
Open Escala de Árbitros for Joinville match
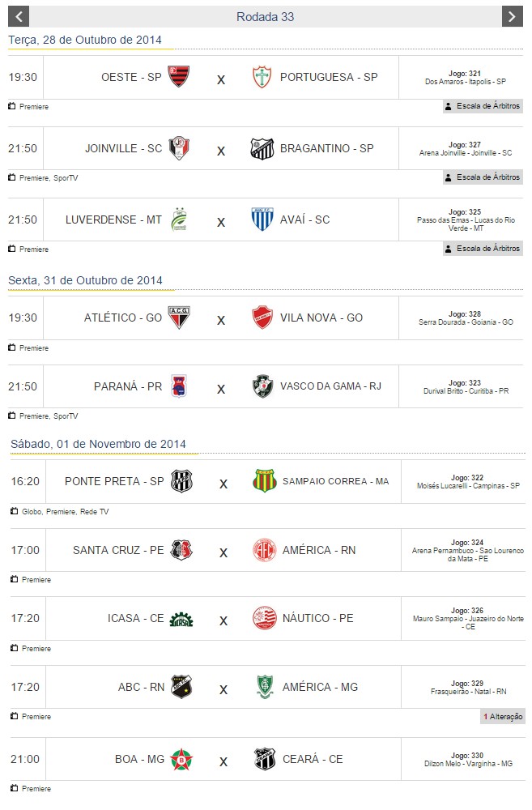(x=483, y=177)
